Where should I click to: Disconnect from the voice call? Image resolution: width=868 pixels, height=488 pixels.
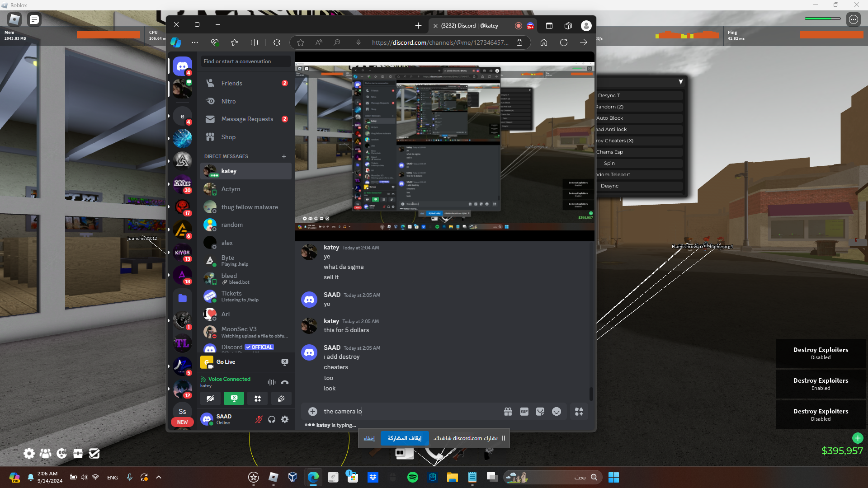pos(285,382)
